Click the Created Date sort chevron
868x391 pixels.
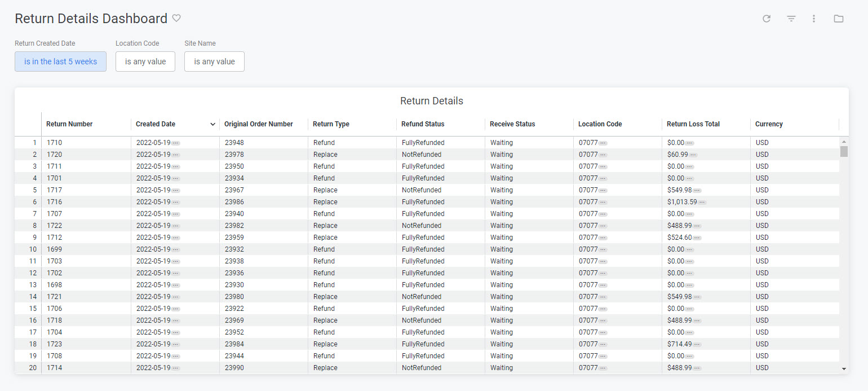pos(213,124)
